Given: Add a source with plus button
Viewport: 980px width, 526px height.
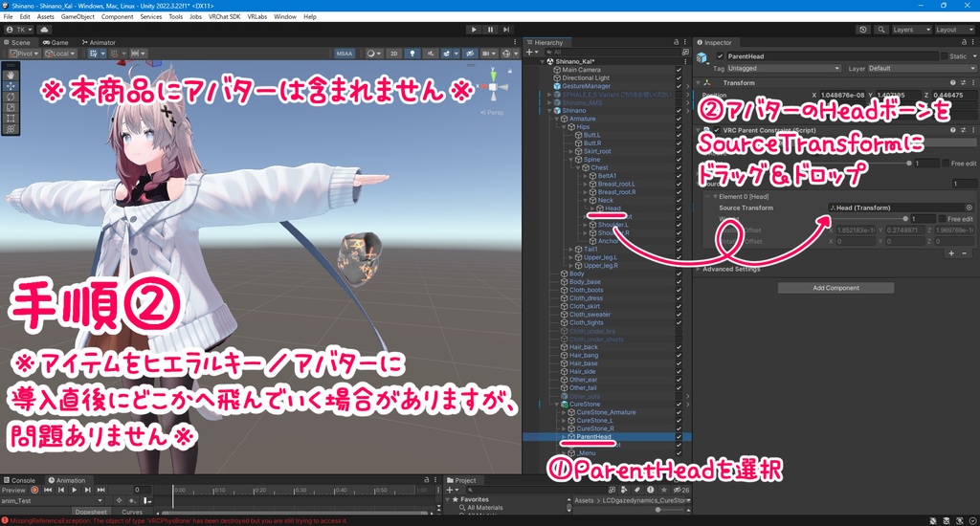Looking at the screenshot, I should click(x=951, y=253).
